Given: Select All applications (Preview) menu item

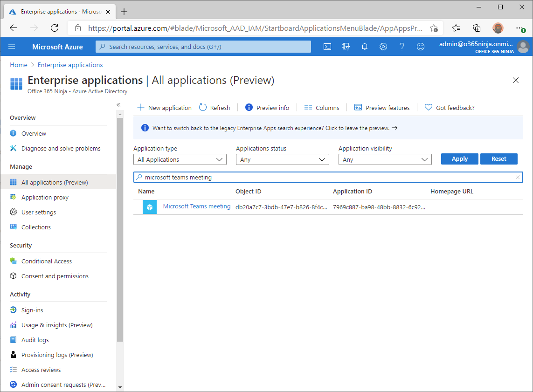Looking at the screenshot, I should click(58, 182).
